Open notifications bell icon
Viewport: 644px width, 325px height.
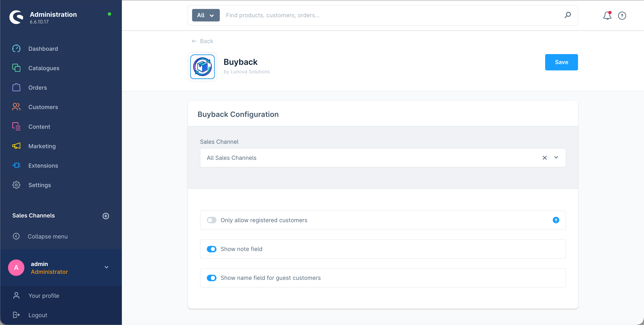pyautogui.click(x=607, y=15)
